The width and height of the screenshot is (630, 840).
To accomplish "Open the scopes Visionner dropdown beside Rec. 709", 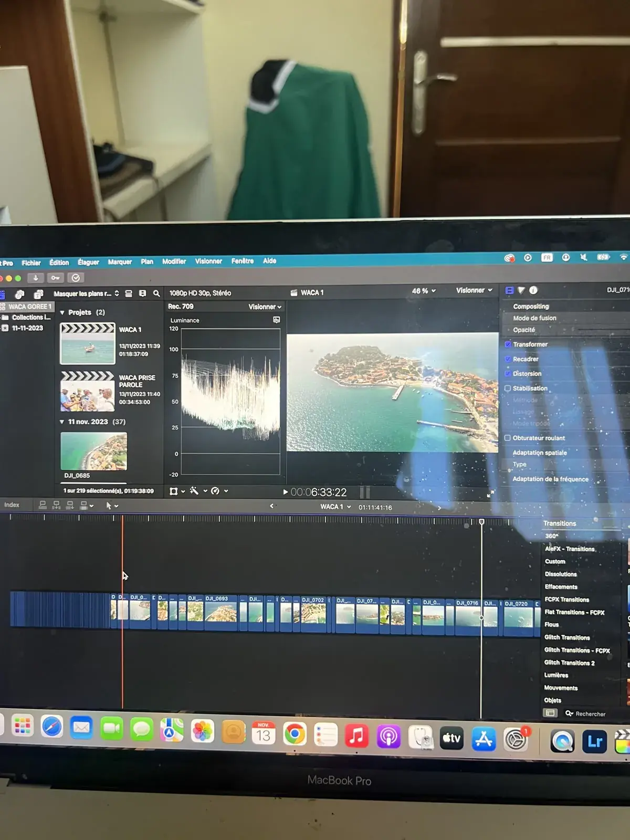I will tap(265, 307).
